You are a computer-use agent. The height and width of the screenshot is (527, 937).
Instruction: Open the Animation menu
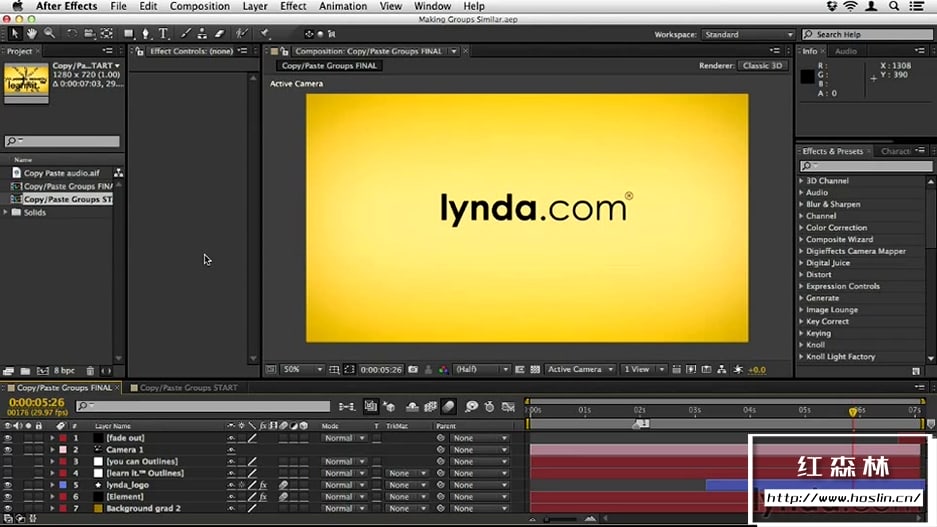[x=343, y=6]
